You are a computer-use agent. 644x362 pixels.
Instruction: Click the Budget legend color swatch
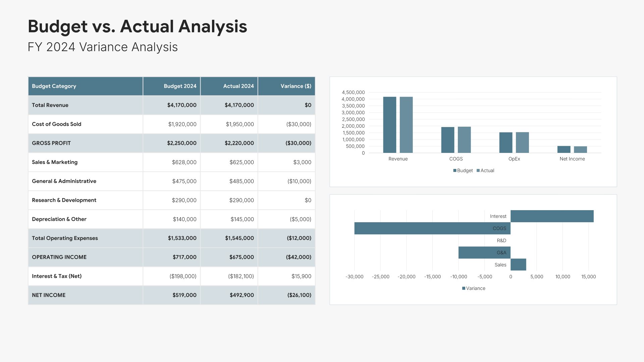[455, 171]
